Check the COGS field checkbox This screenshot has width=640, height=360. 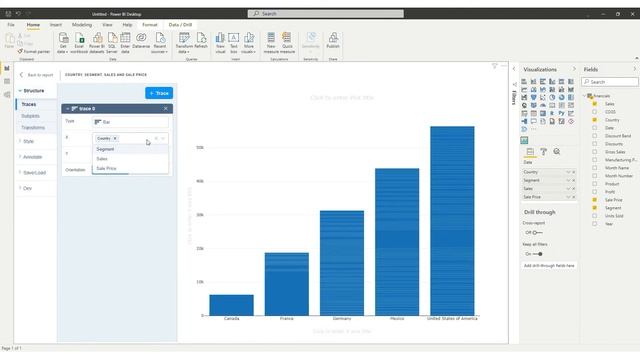(x=594, y=112)
